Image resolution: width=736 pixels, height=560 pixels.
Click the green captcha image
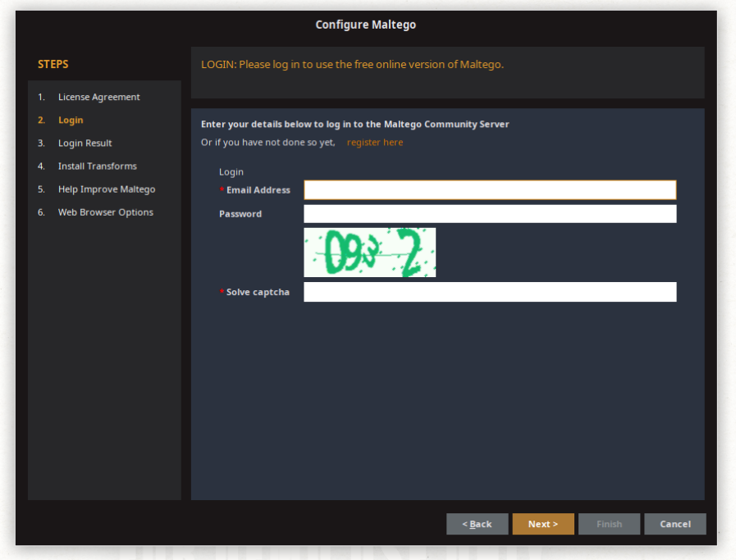coord(369,253)
